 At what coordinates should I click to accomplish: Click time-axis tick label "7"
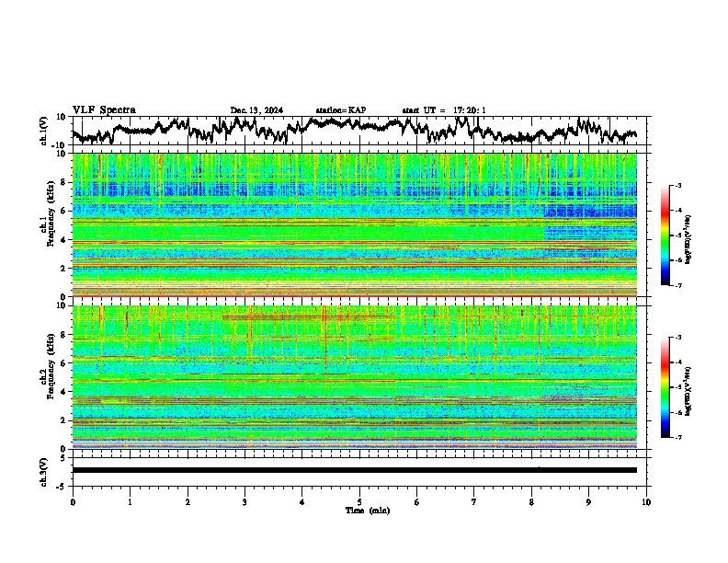[x=474, y=502]
